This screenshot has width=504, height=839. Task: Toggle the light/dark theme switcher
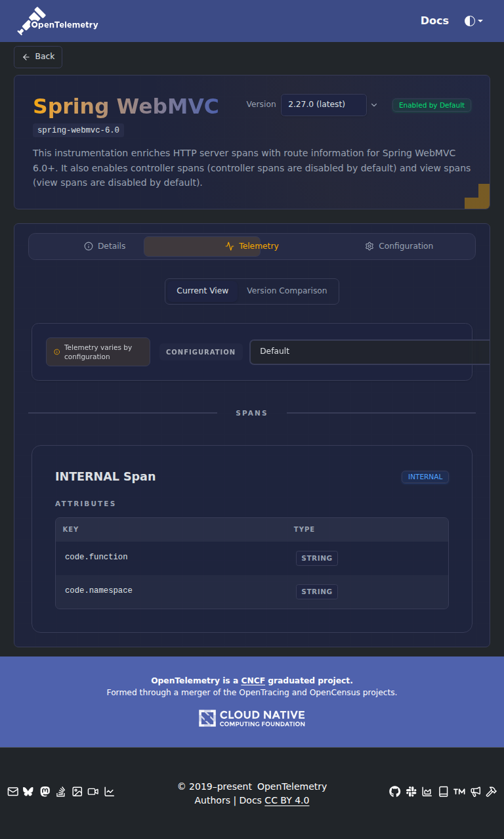pos(473,21)
